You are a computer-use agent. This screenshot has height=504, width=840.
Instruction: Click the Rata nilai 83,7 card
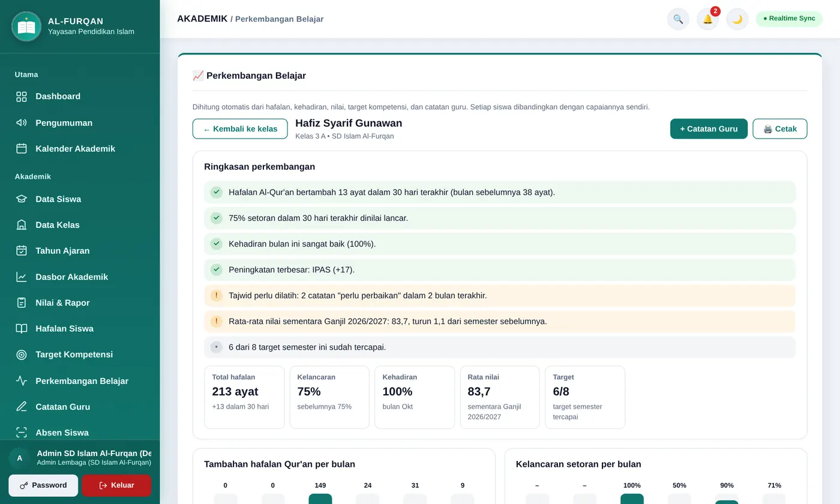(x=500, y=397)
